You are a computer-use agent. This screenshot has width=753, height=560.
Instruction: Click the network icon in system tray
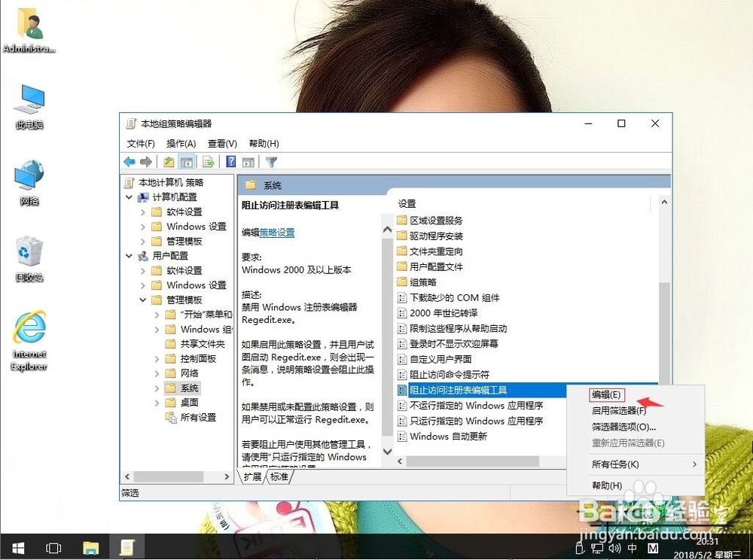point(597,548)
